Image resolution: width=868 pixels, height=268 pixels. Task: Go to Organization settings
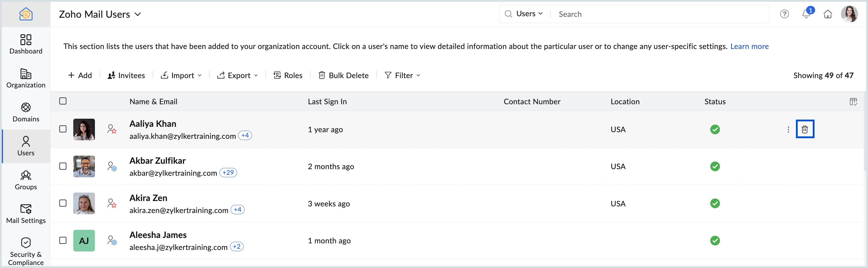[x=26, y=78]
